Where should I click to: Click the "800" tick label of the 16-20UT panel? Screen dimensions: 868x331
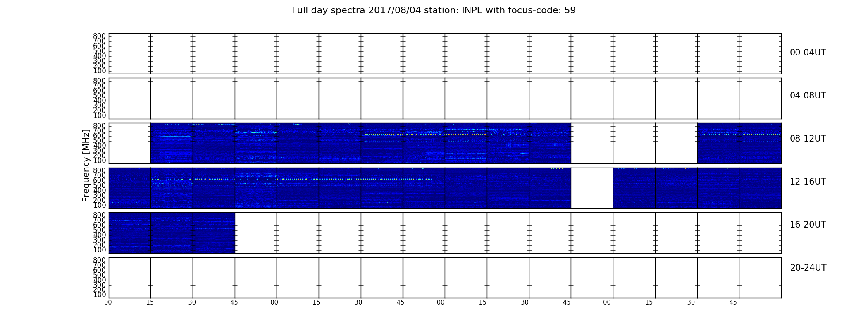tap(100, 216)
